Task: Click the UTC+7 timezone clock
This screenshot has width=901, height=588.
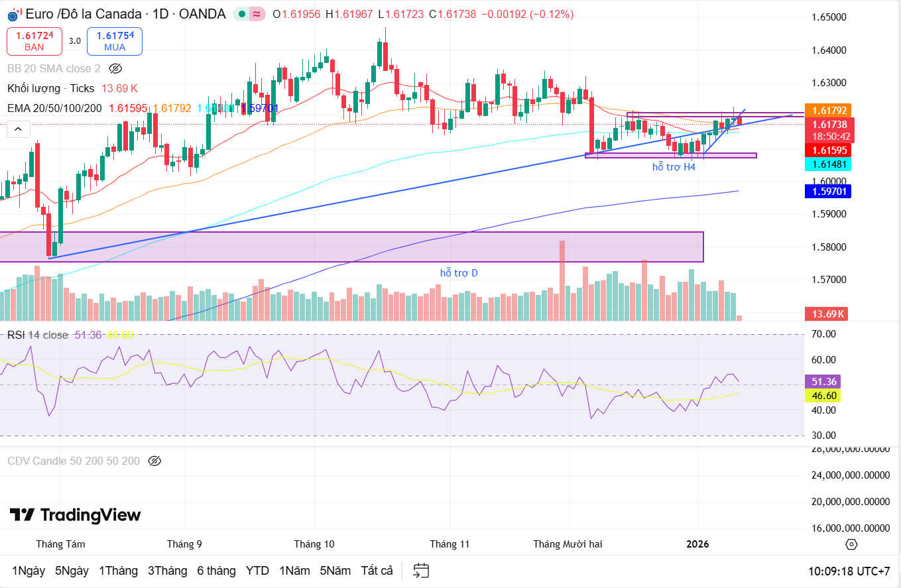Action: [849, 571]
